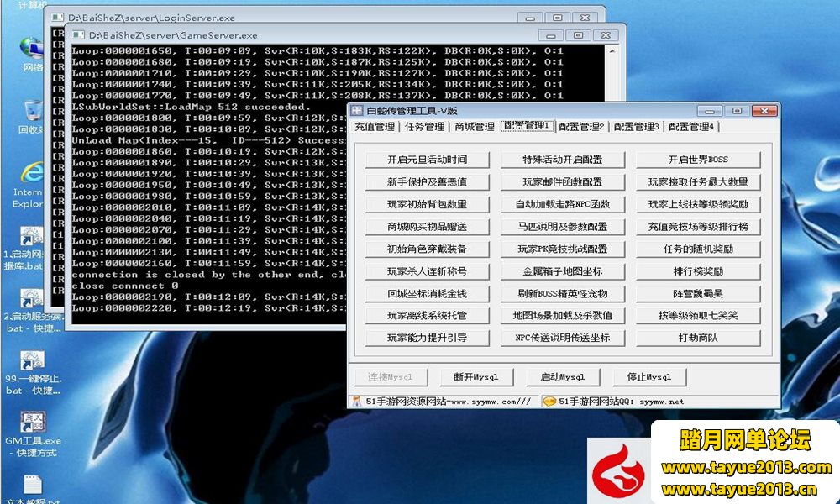Select the 2.启动服务端 bat shortcut

pos(32,300)
